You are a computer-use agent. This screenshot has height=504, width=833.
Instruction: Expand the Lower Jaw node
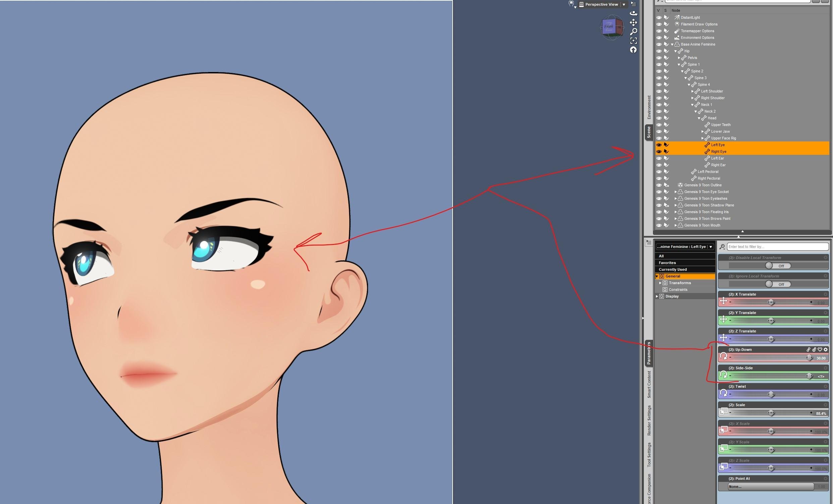click(703, 131)
